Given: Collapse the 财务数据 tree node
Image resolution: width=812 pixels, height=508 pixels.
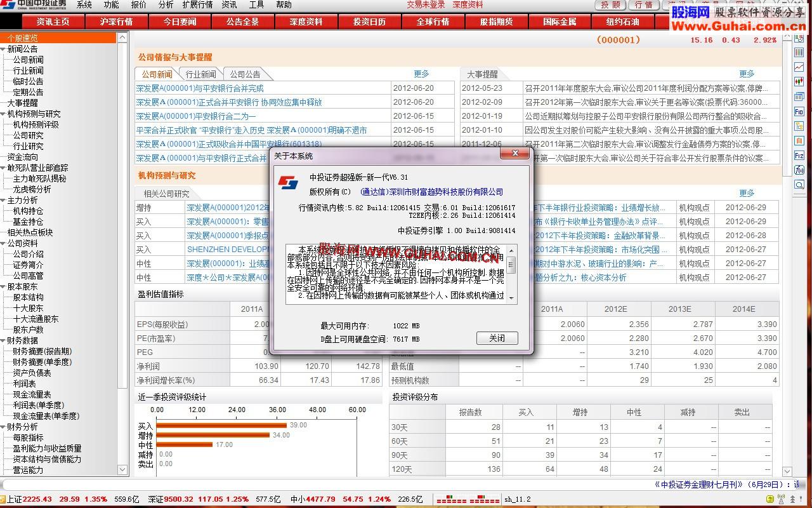Looking at the screenshot, I should coord(3,340).
